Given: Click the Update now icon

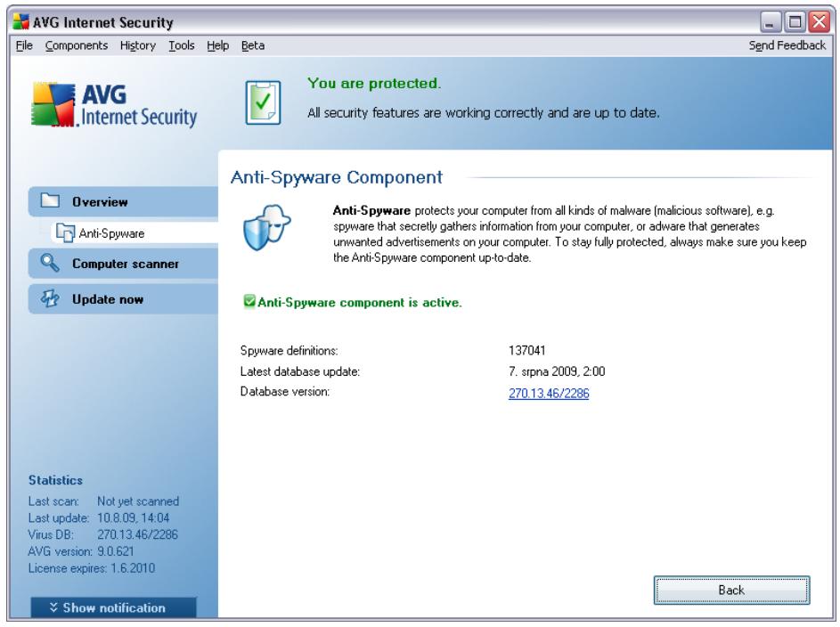Looking at the screenshot, I should coord(50,298).
